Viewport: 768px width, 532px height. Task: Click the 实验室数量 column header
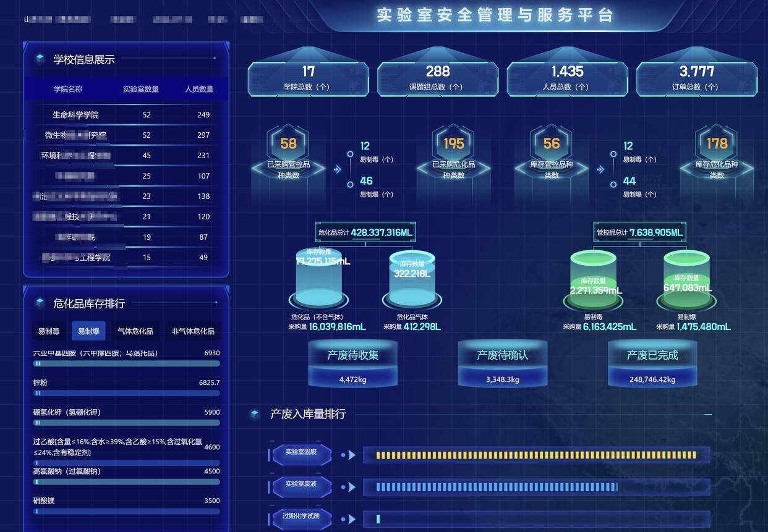click(141, 89)
